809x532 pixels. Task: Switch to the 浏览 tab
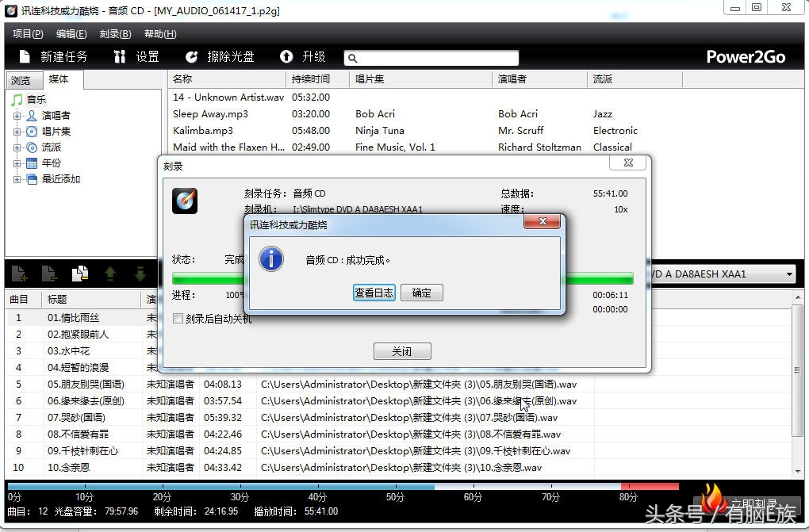pyautogui.click(x=20, y=79)
